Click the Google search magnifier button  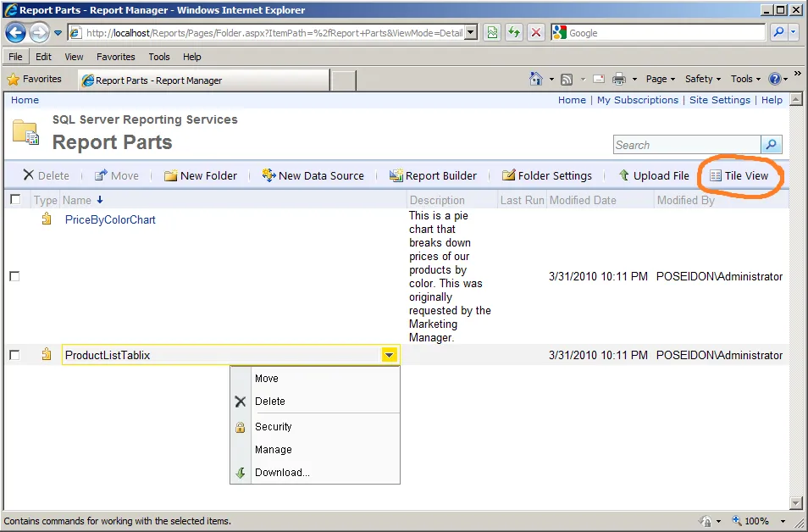pos(778,32)
